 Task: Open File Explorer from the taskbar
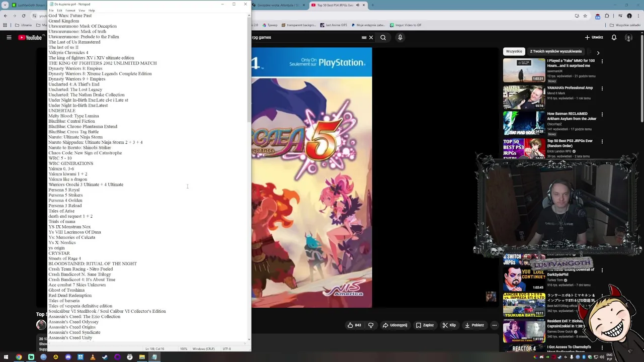point(142,357)
